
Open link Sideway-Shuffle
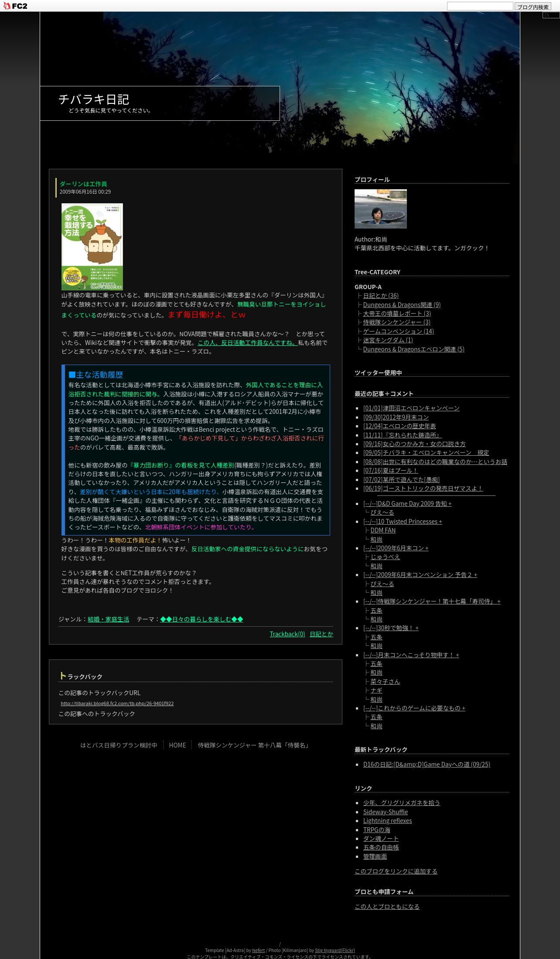386,812
